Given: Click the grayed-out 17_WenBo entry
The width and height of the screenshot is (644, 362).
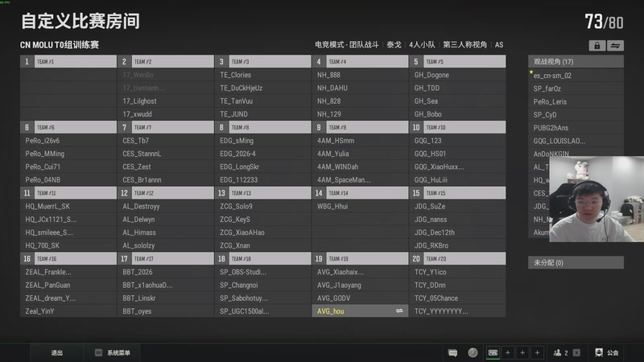Looking at the screenshot, I should click(166, 75).
